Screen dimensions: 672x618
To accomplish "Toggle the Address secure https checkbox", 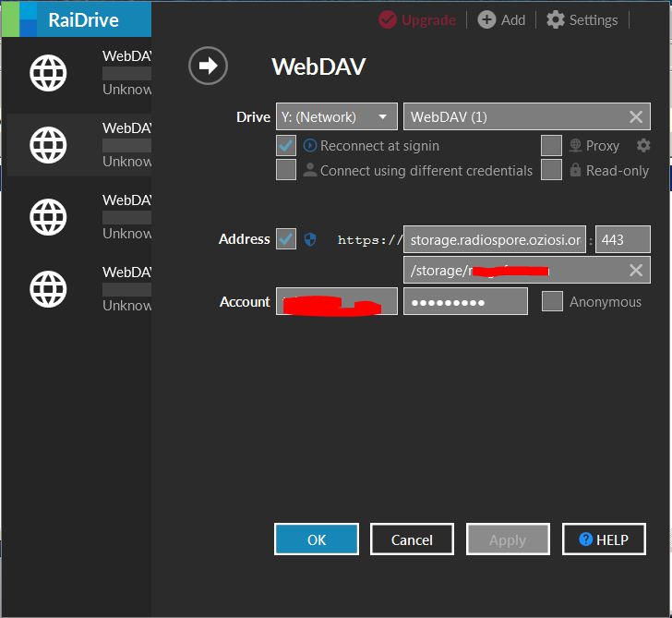I will 286,239.
